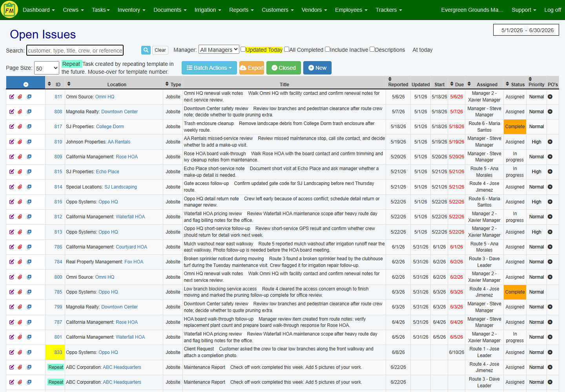Copy issue 812 using duplicate icon
The width and height of the screenshot is (565, 392).
click(x=29, y=217)
